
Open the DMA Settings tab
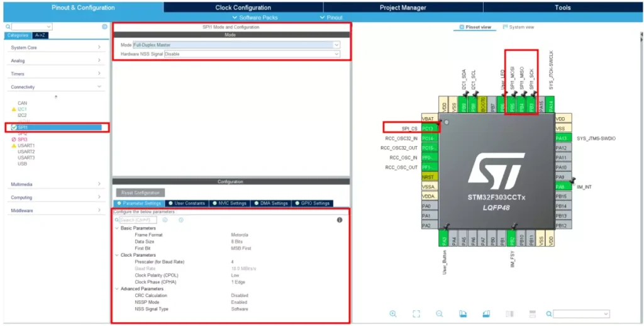pyautogui.click(x=270, y=203)
